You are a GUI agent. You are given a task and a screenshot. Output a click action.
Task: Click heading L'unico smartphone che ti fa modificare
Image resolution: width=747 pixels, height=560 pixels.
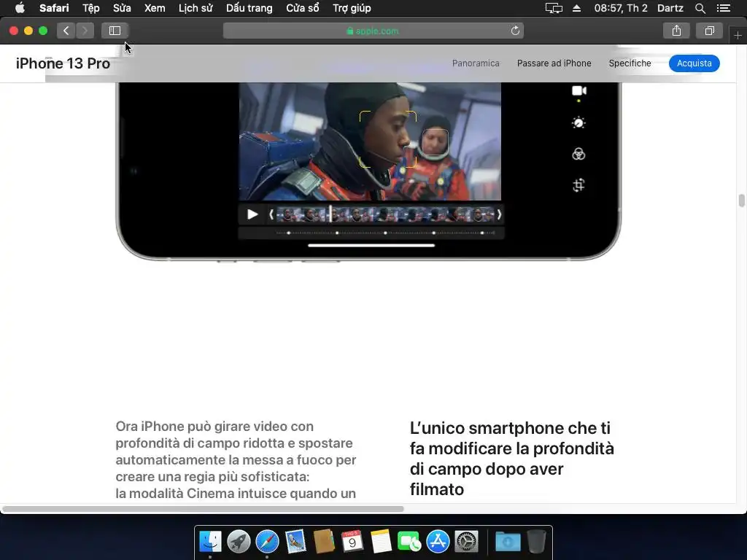(511, 458)
